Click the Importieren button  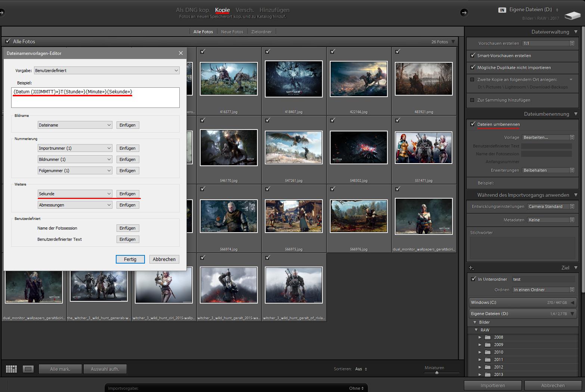[x=493, y=385]
